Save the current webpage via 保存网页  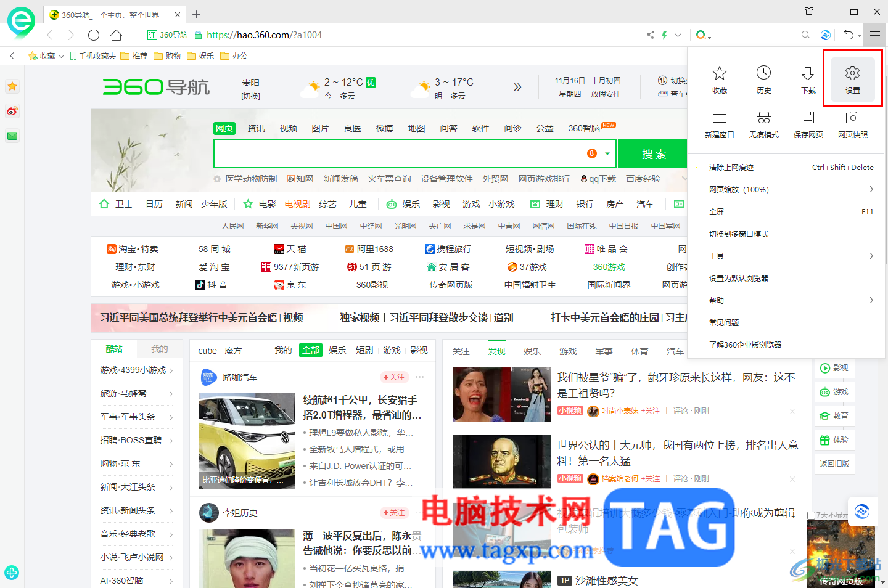(808, 123)
